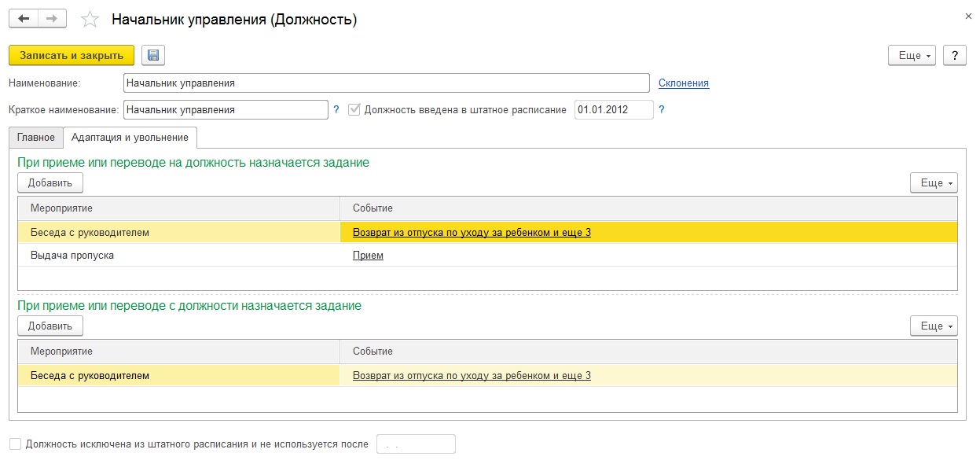Viewport: 980px width, 464px height.
Task: Toggle 'Должность введена в штатное расписание' checkbox
Action: pyautogui.click(x=354, y=110)
